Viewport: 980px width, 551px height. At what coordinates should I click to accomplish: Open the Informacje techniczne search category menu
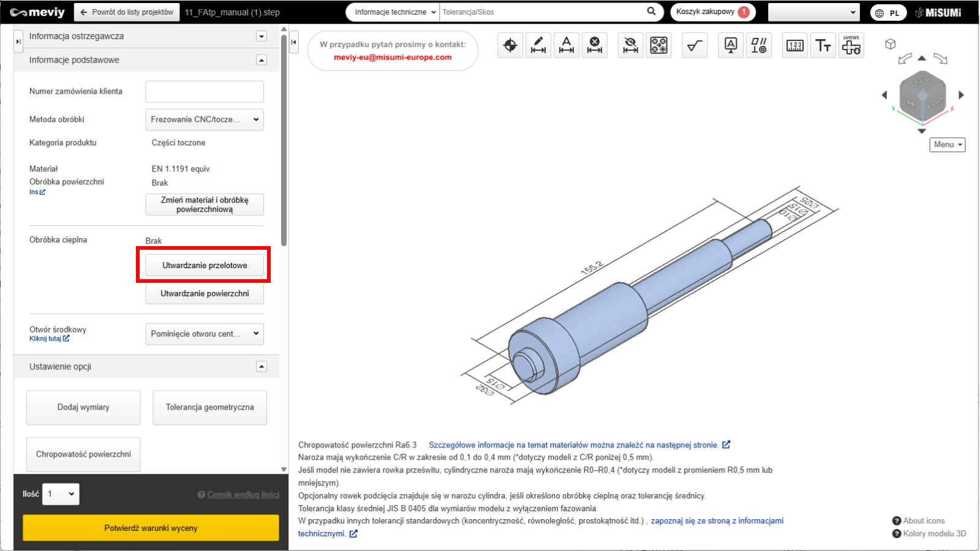[395, 12]
